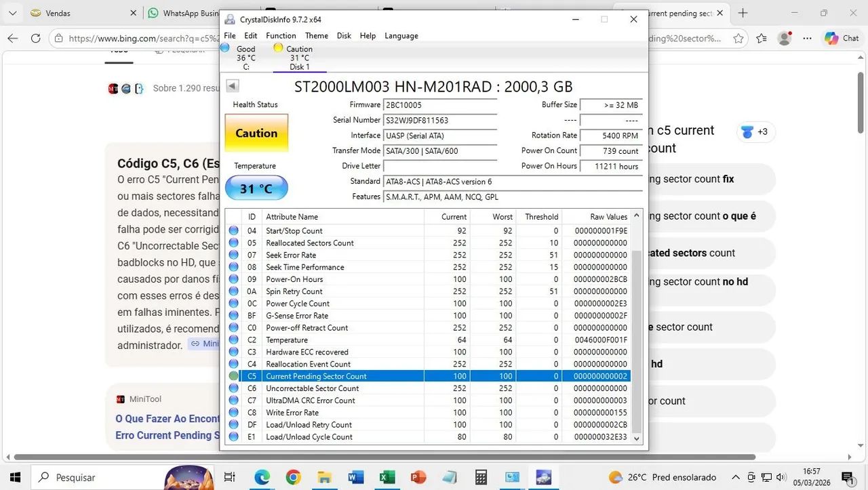The width and height of the screenshot is (868, 490).
Task: Open the Theme menu
Action: (317, 36)
